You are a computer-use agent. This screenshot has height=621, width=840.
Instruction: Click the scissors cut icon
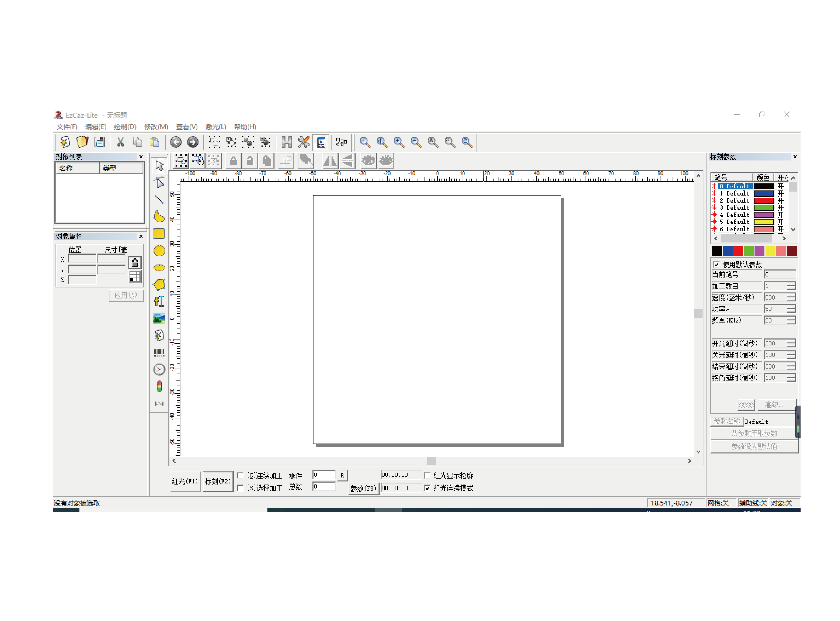tap(121, 142)
